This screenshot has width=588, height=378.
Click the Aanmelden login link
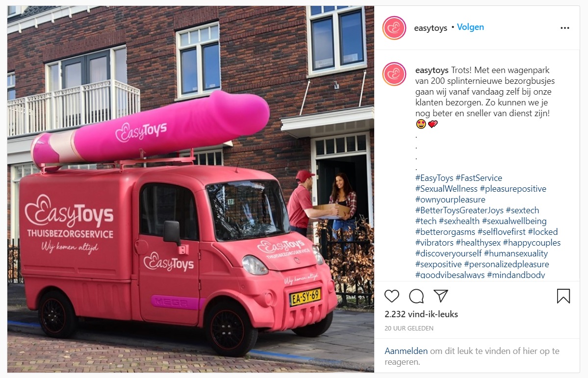tap(406, 351)
